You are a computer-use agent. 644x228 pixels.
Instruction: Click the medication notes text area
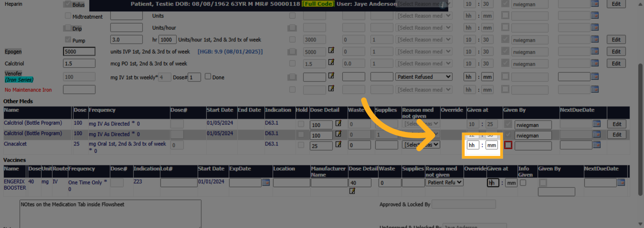110,214
